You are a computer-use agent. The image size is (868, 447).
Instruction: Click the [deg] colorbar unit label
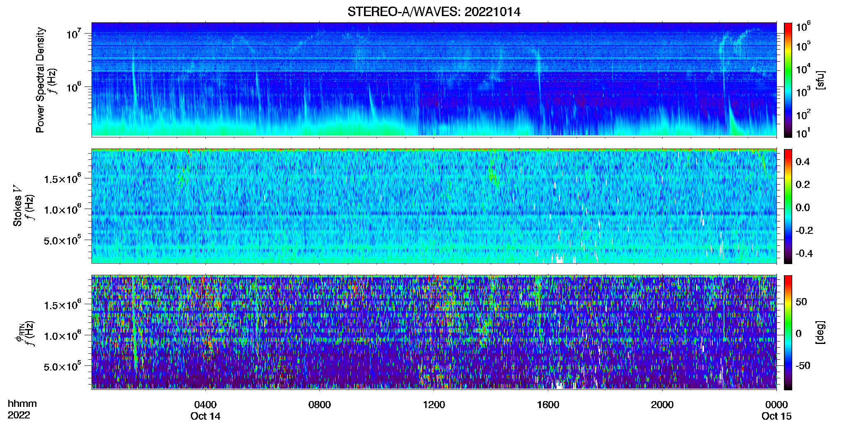820,332
